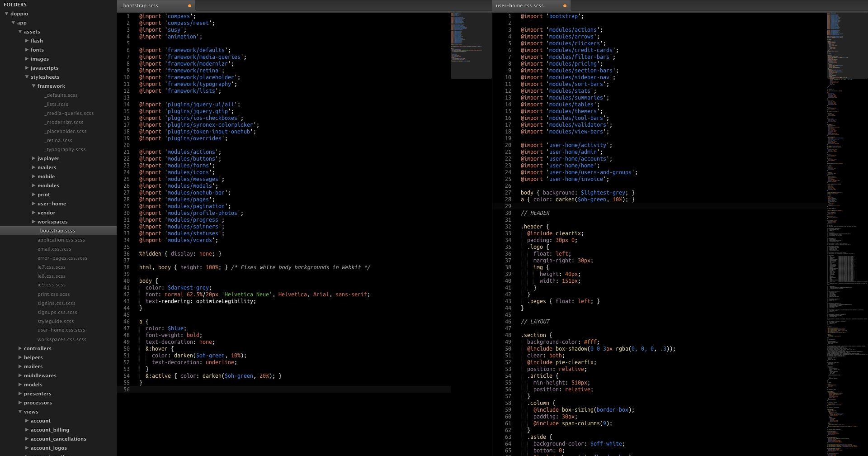Switch to the _bootstrap.scss tab
868x456 pixels.
point(156,6)
